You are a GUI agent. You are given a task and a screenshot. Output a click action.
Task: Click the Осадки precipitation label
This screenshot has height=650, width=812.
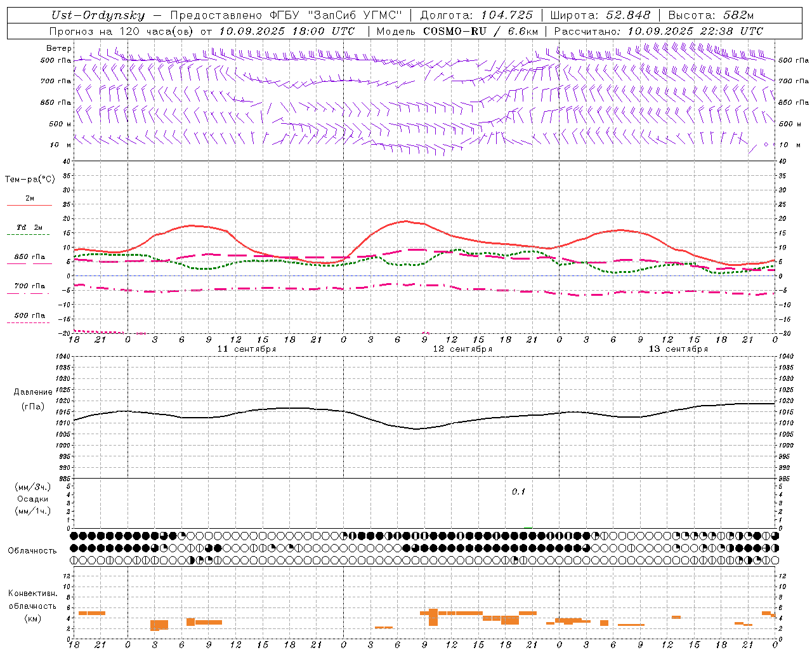coord(32,500)
